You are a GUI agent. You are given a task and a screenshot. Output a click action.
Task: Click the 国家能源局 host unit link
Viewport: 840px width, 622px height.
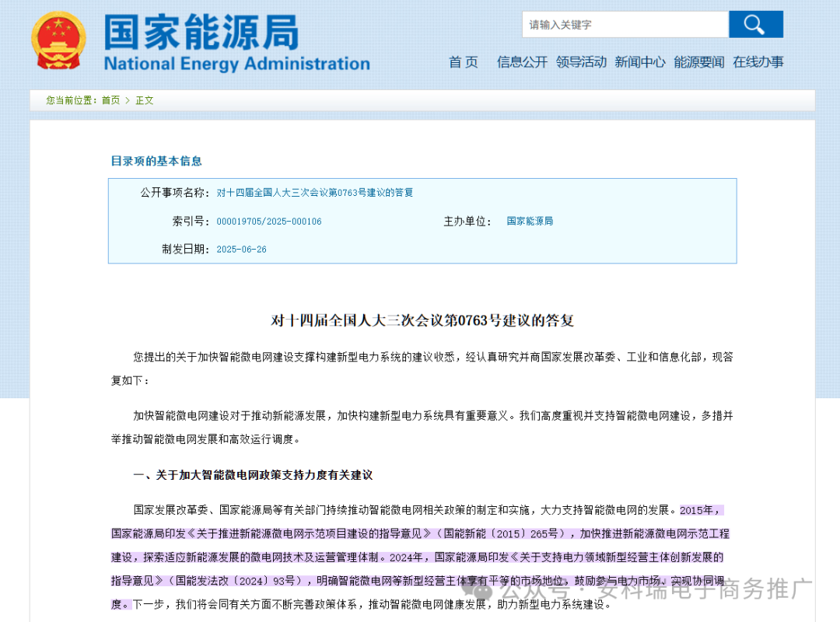pos(530,221)
